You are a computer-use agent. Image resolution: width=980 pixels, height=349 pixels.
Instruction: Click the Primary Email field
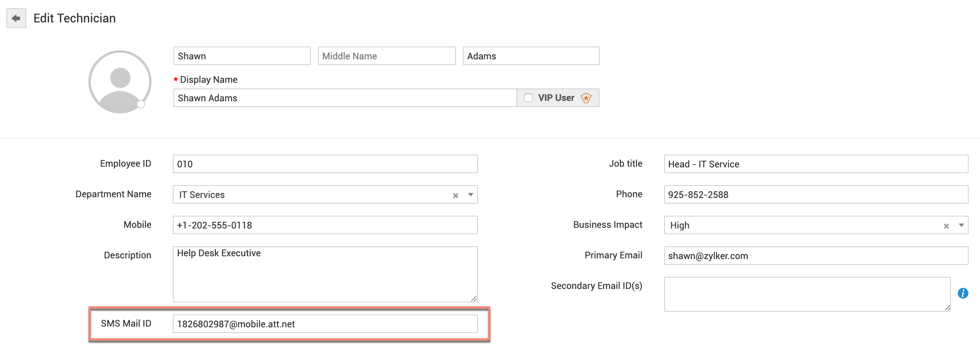816,256
